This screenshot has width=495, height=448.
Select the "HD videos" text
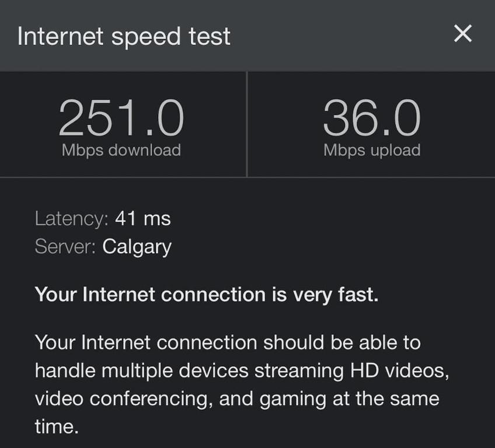[399, 371]
